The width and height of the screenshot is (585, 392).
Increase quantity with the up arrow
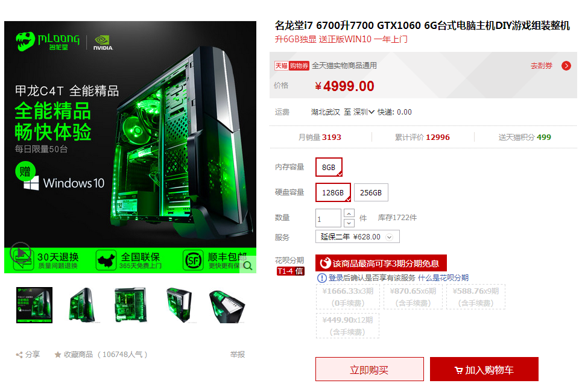click(349, 213)
